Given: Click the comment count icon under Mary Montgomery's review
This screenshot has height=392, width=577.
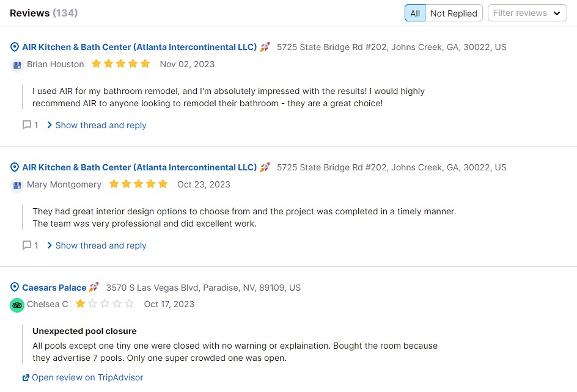Looking at the screenshot, I should (x=26, y=245).
